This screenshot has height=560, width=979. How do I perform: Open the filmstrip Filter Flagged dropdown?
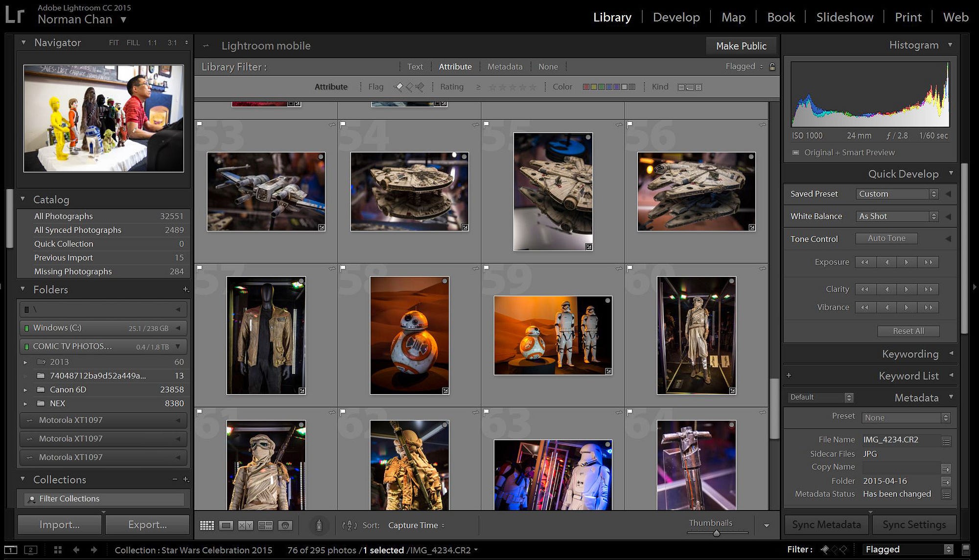(x=908, y=549)
